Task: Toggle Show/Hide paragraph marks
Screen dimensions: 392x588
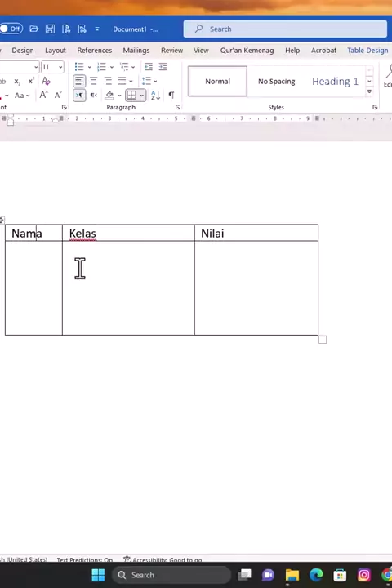Action: pos(171,96)
